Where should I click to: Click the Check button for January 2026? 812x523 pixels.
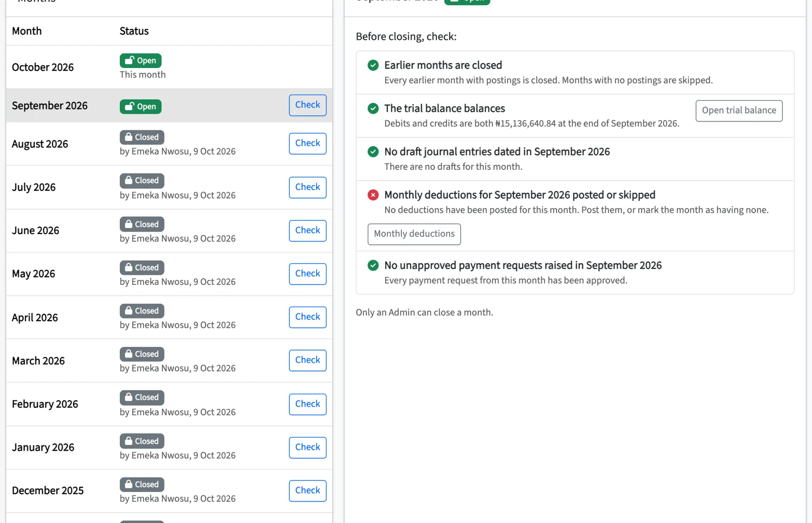[308, 447]
